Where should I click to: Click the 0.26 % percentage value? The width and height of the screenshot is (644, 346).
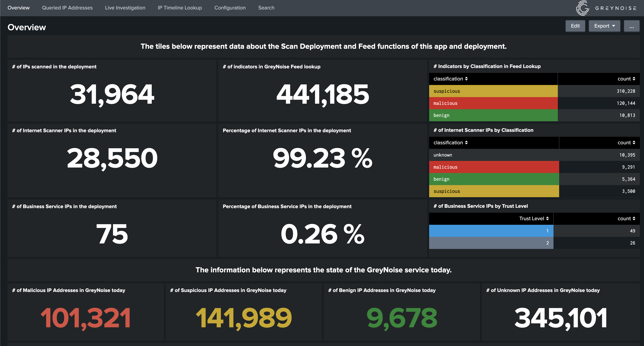click(x=323, y=234)
